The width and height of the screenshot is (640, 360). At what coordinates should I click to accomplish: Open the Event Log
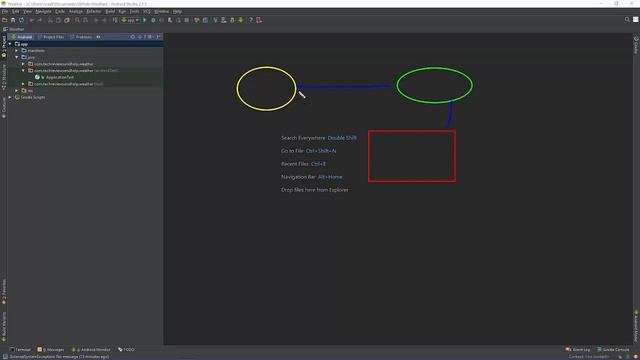[x=578, y=349]
